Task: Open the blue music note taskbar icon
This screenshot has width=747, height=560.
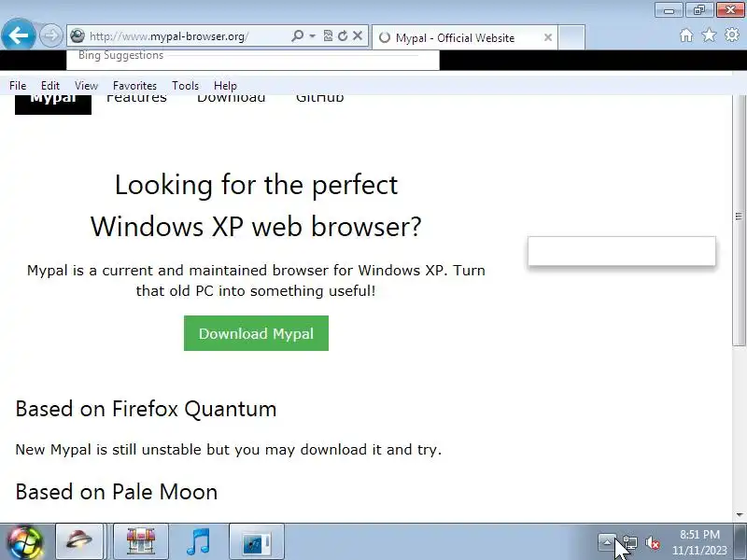Action: [198, 541]
